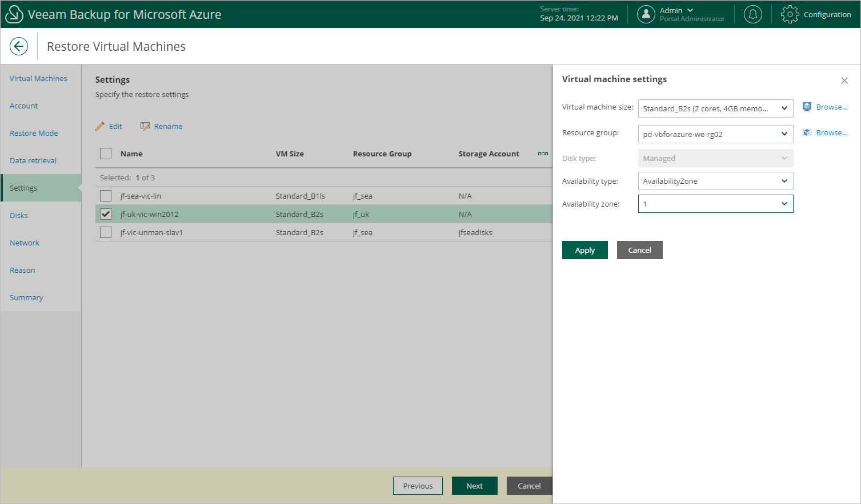Go to the Reason step
The width and height of the screenshot is (861, 504).
[22, 270]
